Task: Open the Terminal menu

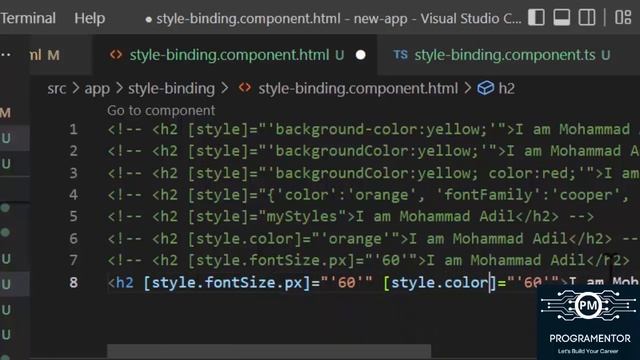Action: [28, 18]
